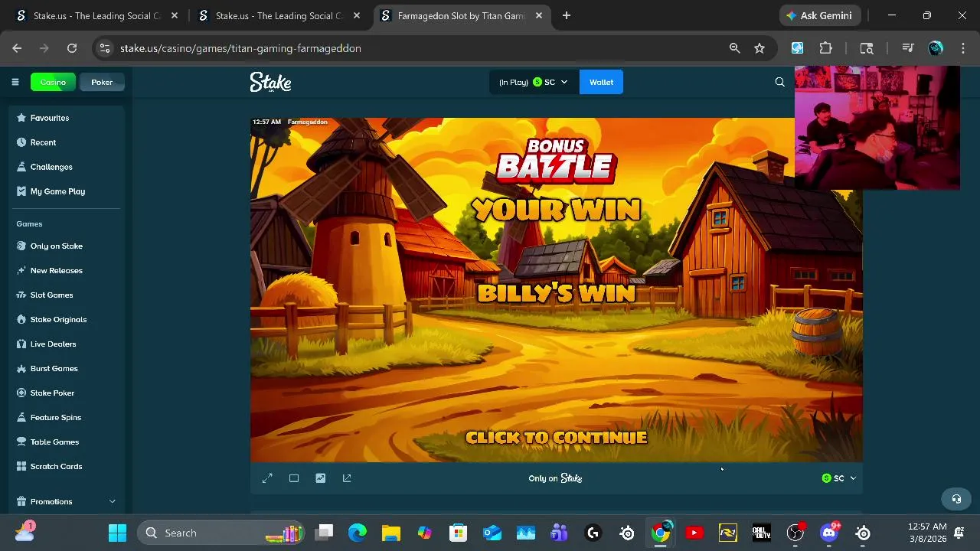Bookmark this page with the star

[x=759, y=48]
